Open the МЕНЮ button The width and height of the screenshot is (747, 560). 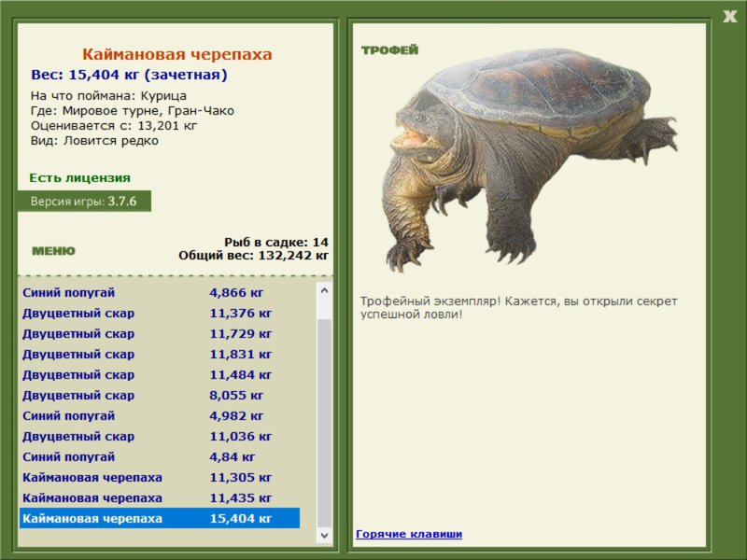click(x=53, y=251)
